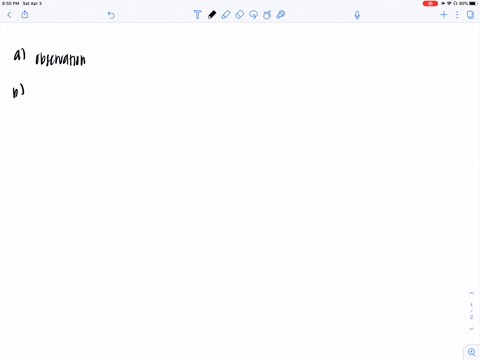This screenshot has width=480, height=360.
Task: Tap the status bar time 8:50 PM
Action: (x=11, y=3)
